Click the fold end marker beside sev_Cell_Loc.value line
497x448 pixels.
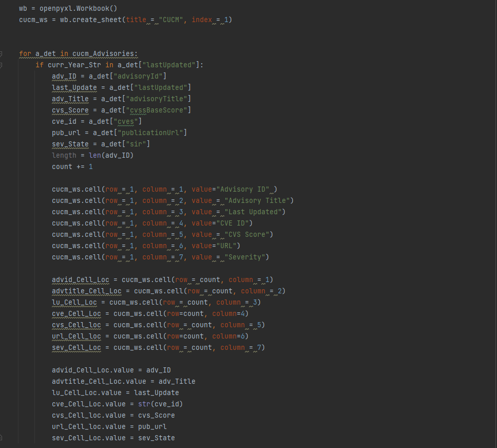(2, 438)
